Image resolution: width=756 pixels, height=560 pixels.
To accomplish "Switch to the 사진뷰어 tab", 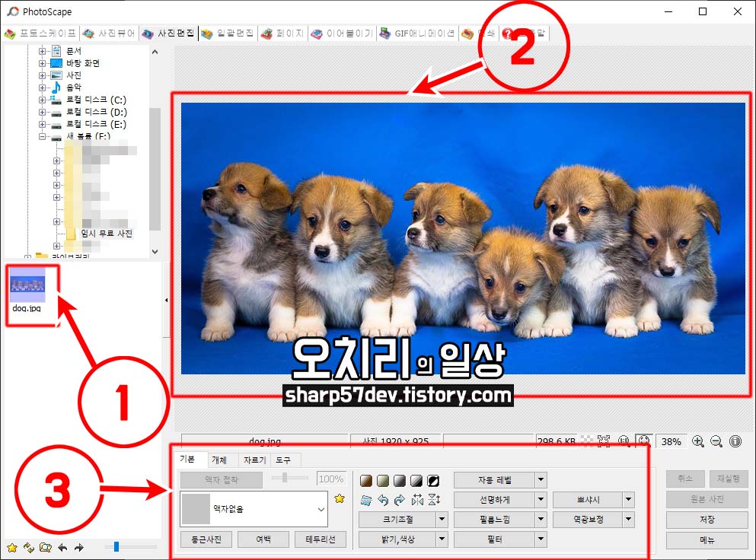I will tap(109, 33).
